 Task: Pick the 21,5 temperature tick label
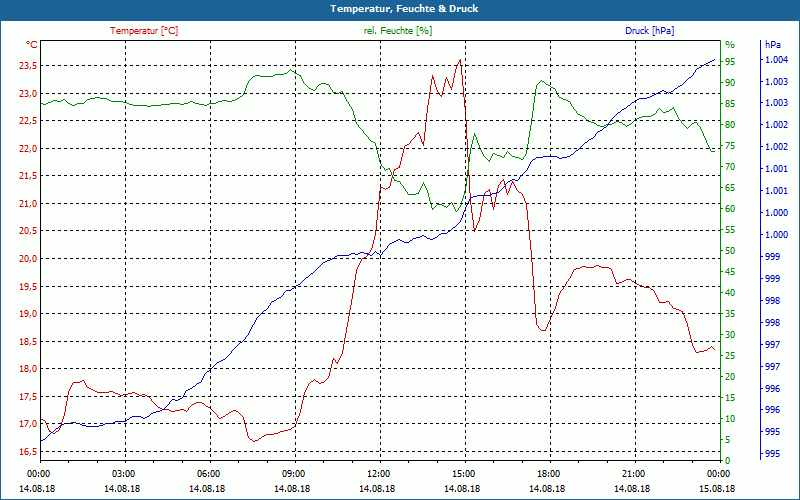pyautogui.click(x=28, y=176)
